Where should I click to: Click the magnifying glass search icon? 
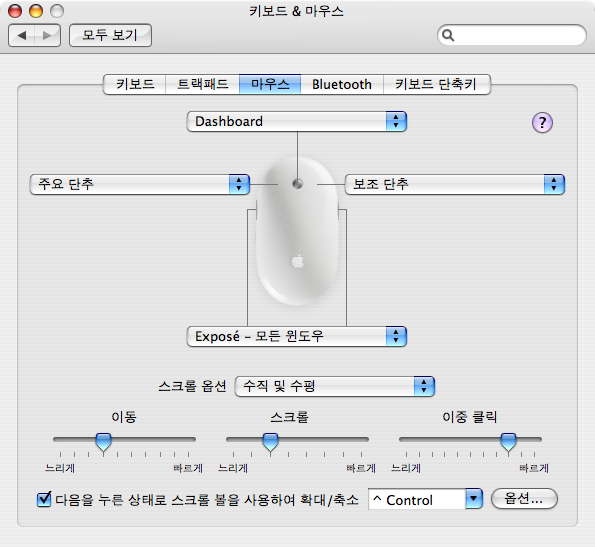448,35
